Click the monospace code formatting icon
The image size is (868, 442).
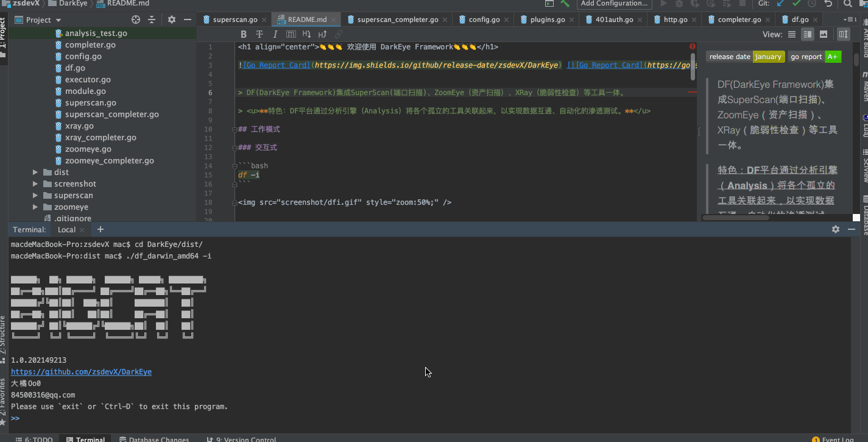click(291, 34)
